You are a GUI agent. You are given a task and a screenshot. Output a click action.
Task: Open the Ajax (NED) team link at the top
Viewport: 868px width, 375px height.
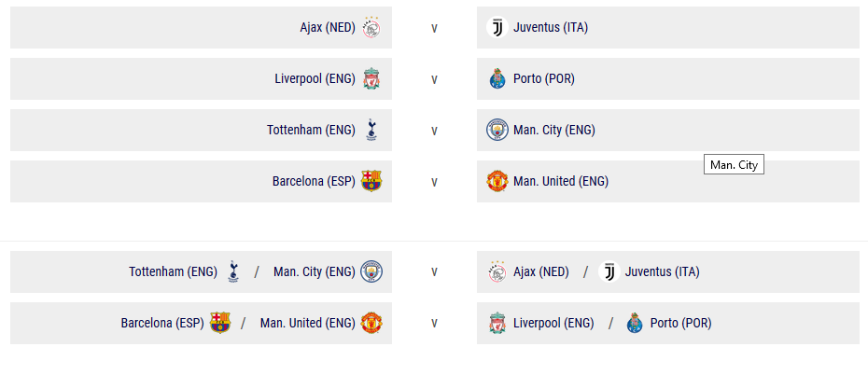(x=328, y=27)
